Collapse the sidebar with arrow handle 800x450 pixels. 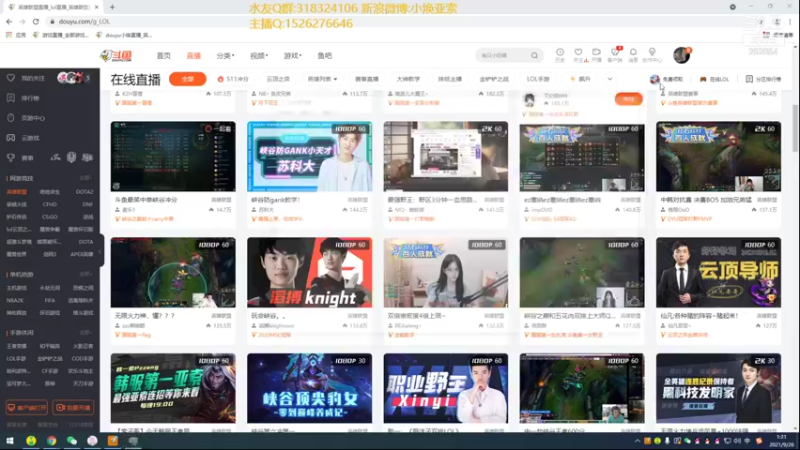[x=101, y=251]
